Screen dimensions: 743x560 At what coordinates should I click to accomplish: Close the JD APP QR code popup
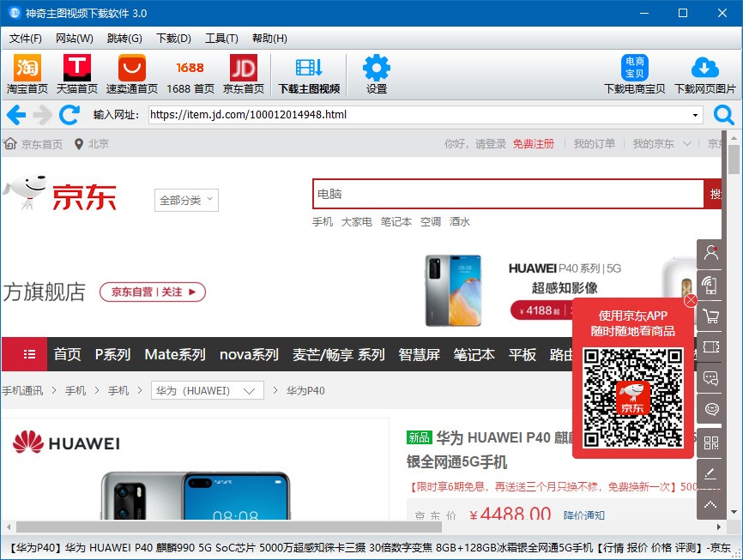point(691,300)
